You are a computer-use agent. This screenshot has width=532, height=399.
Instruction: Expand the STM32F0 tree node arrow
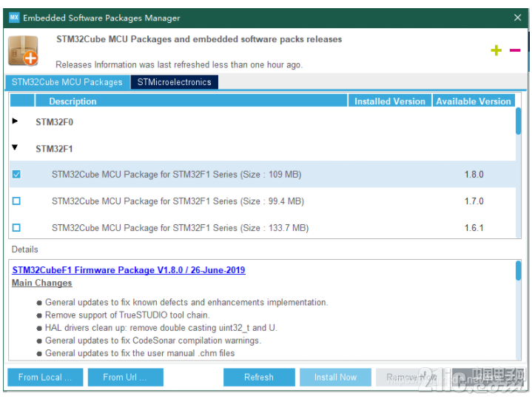click(15, 121)
